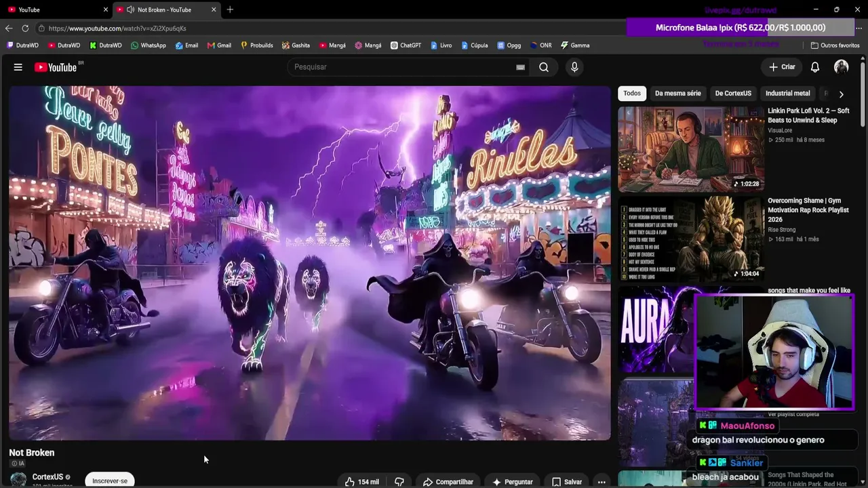This screenshot has height=488, width=868.
Task: Filter by Industrial metal chip
Action: click(787, 94)
